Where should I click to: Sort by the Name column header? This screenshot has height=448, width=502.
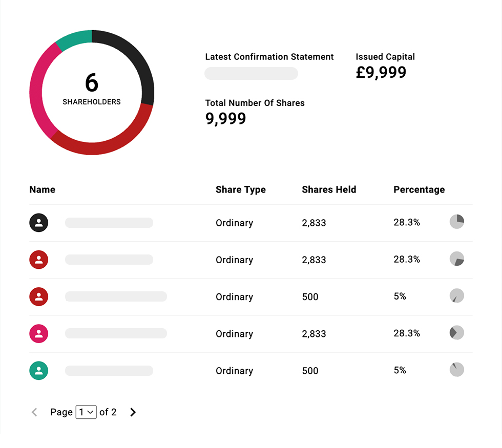(x=43, y=189)
